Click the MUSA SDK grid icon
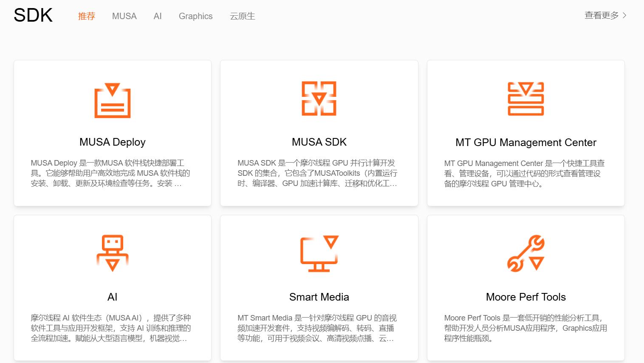The image size is (644, 363). point(319,98)
